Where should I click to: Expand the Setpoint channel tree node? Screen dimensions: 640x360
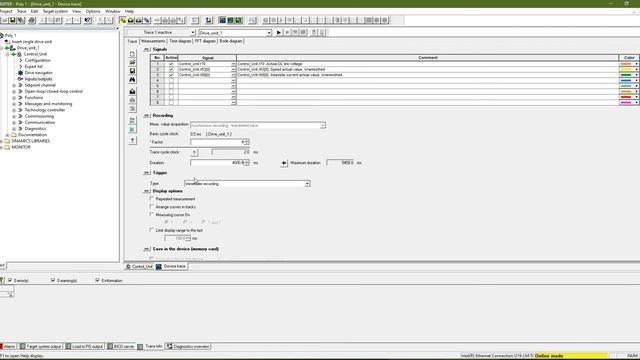[14, 85]
